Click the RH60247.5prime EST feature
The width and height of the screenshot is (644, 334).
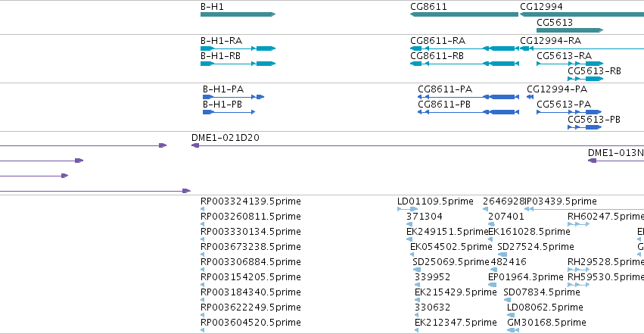[x=579, y=224]
